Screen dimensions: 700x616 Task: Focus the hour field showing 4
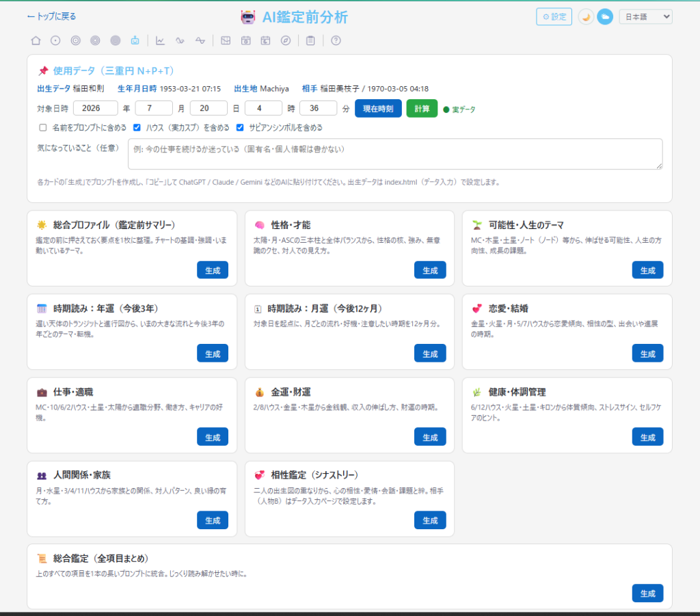pos(263,108)
